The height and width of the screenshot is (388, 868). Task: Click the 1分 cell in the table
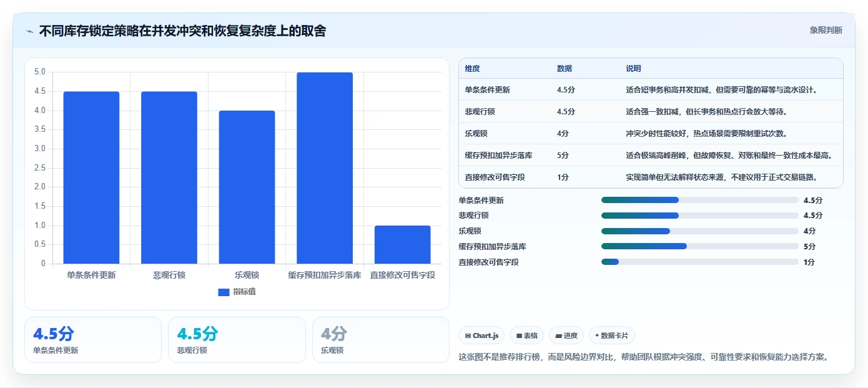[x=563, y=177]
